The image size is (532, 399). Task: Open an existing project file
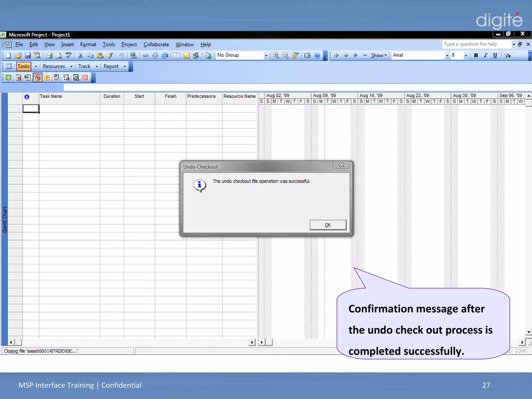click(x=18, y=55)
